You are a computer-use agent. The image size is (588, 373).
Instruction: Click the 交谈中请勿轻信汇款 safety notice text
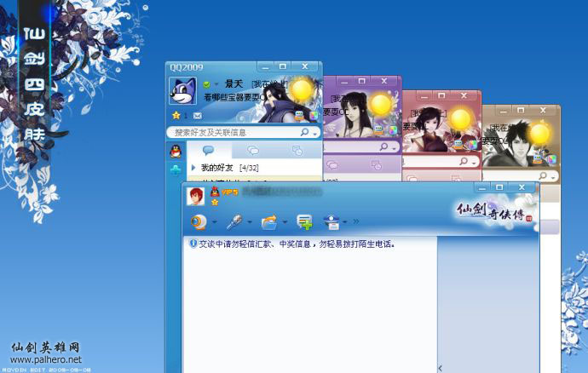[x=297, y=244]
